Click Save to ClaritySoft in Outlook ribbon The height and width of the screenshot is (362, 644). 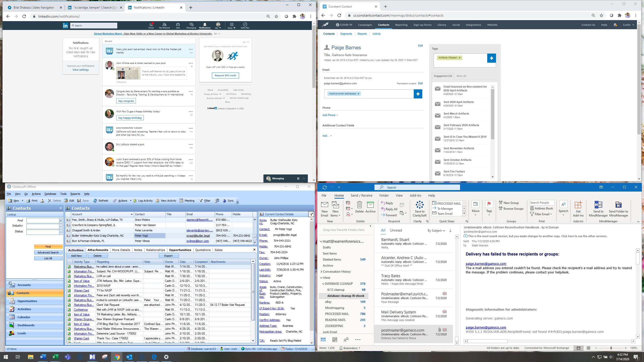420,209
